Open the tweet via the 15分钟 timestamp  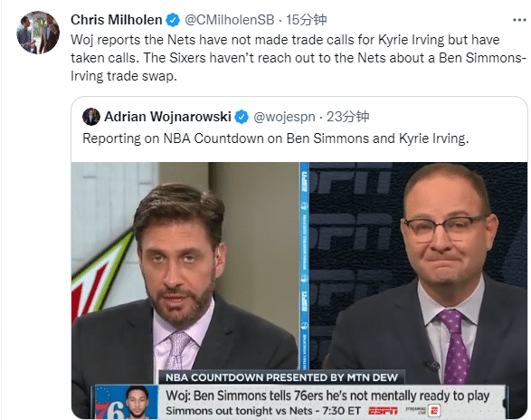(x=306, y=20)
